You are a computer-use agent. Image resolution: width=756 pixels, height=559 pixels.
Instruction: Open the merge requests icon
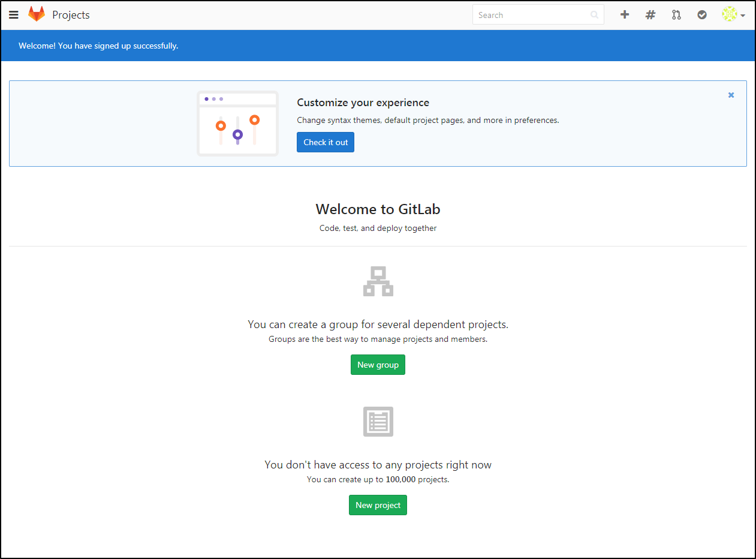pyautogui.click(x=676, y=15)
